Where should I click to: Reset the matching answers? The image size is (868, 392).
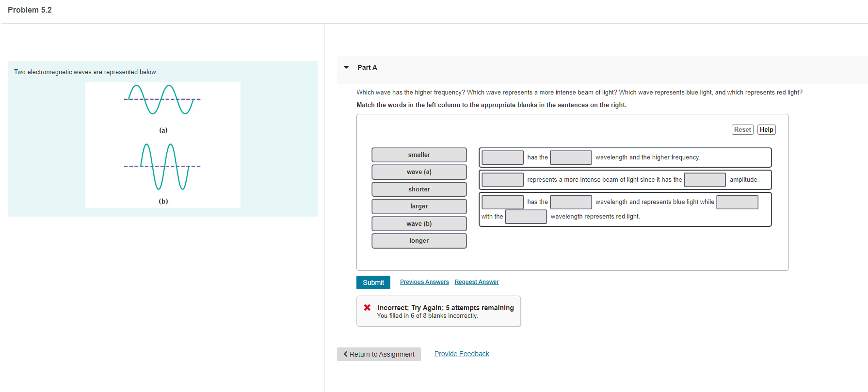[x=742, y=129]
